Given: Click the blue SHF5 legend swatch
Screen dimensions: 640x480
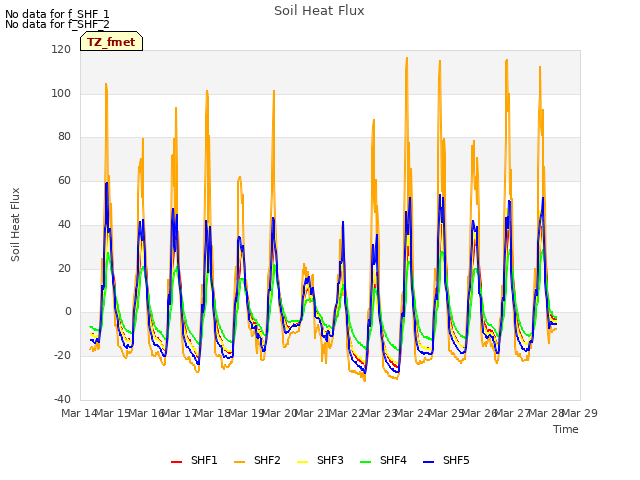Looking at the screenshot, I should [429, 462].
